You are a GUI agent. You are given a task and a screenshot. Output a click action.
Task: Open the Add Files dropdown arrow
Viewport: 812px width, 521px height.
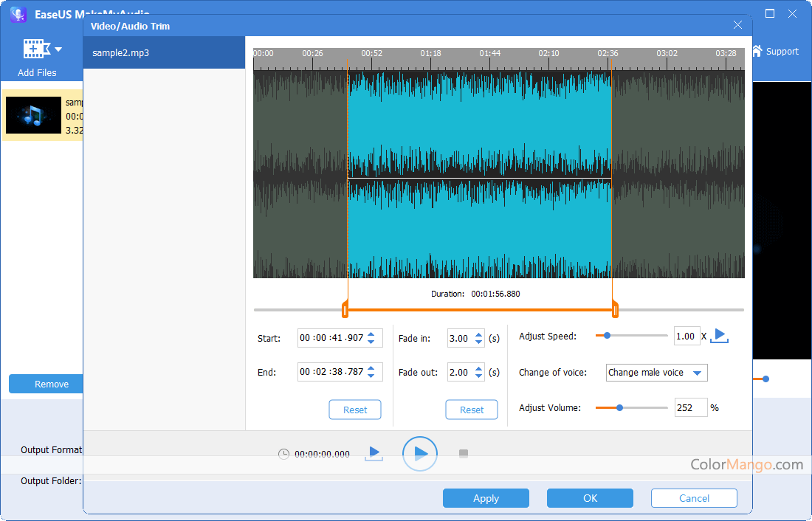click(x=58, y=49)
